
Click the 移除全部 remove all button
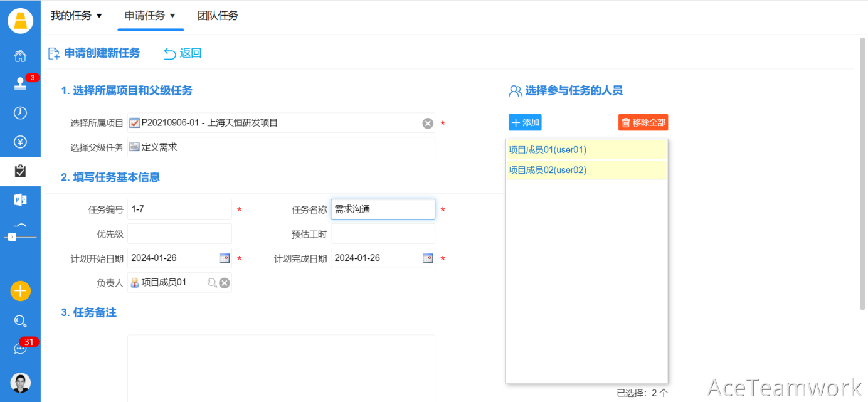pyautogui.click(x=643, y=122)
